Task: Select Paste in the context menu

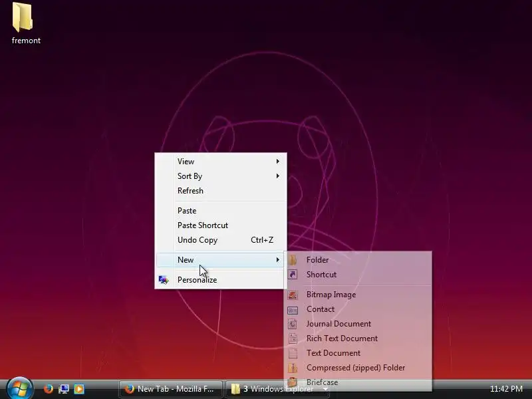Action: (x=220, y=211)
